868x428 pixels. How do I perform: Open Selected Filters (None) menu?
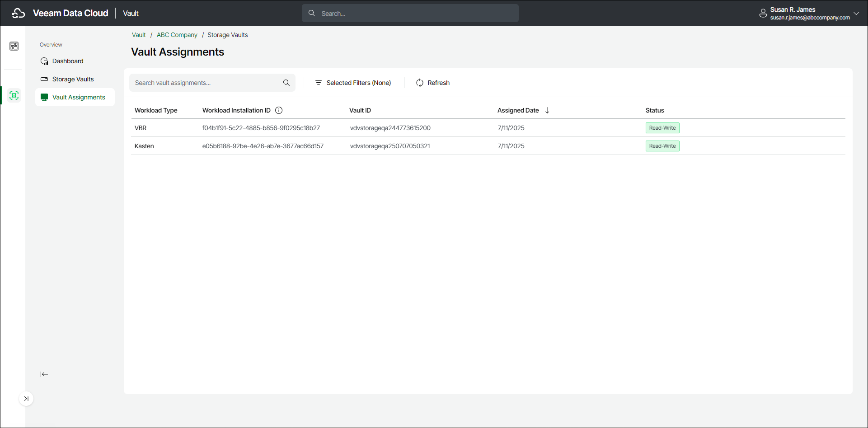click(353, 83)
